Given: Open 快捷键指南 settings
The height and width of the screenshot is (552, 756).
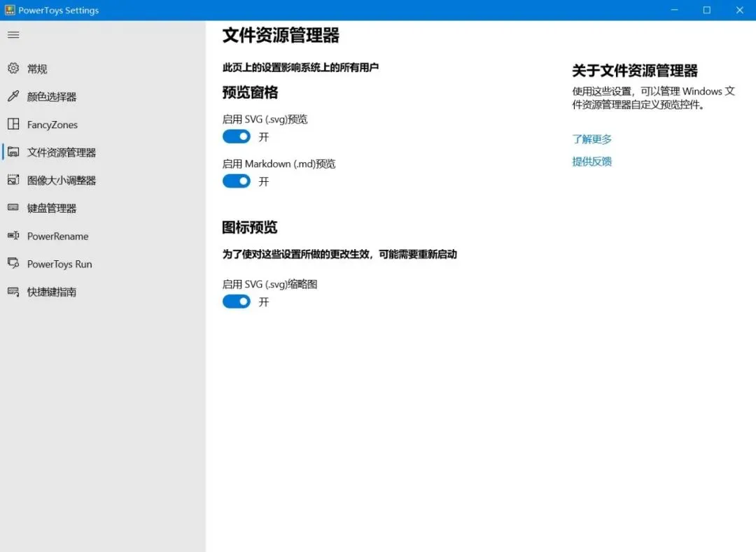Looking at the screenshot, I should point(103,292).
